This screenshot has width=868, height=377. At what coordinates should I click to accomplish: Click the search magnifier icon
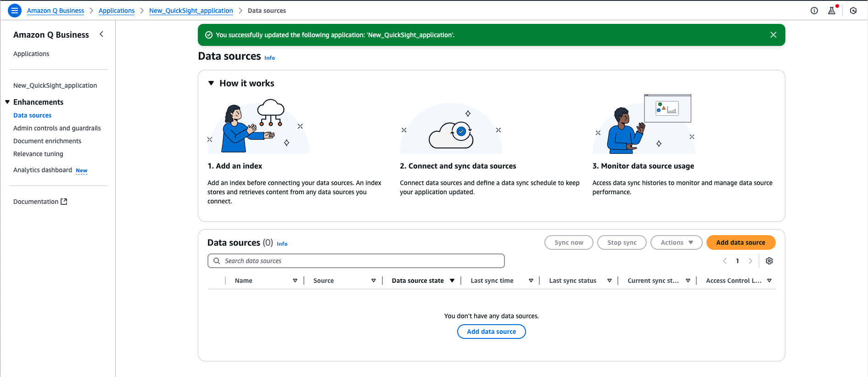217,261
